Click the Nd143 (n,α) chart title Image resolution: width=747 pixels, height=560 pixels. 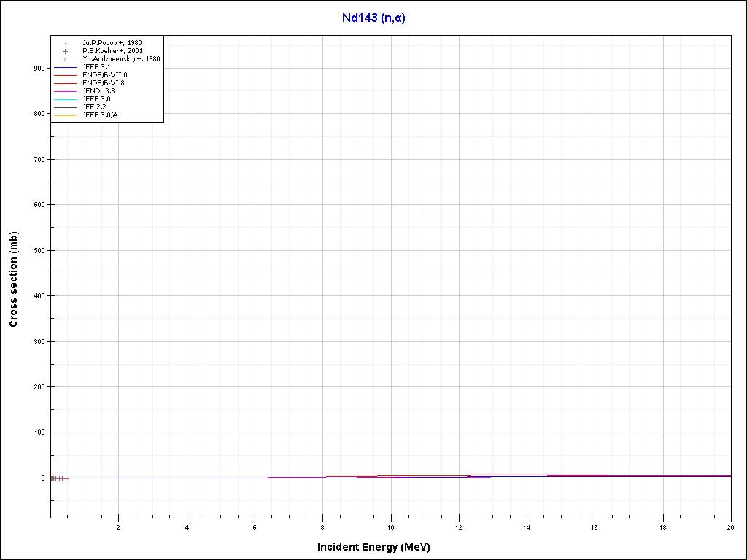pyautogui.click(x=373, y=18)
